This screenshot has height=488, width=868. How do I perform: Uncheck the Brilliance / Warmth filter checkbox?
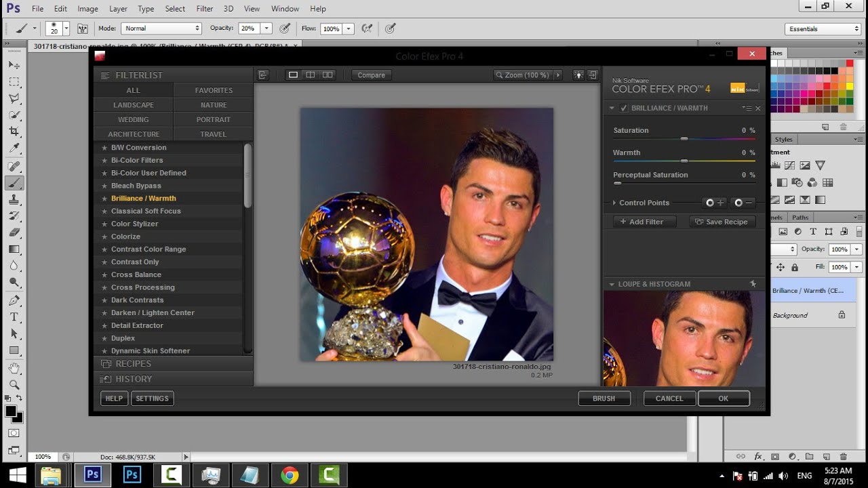click(x=624, y=108)
